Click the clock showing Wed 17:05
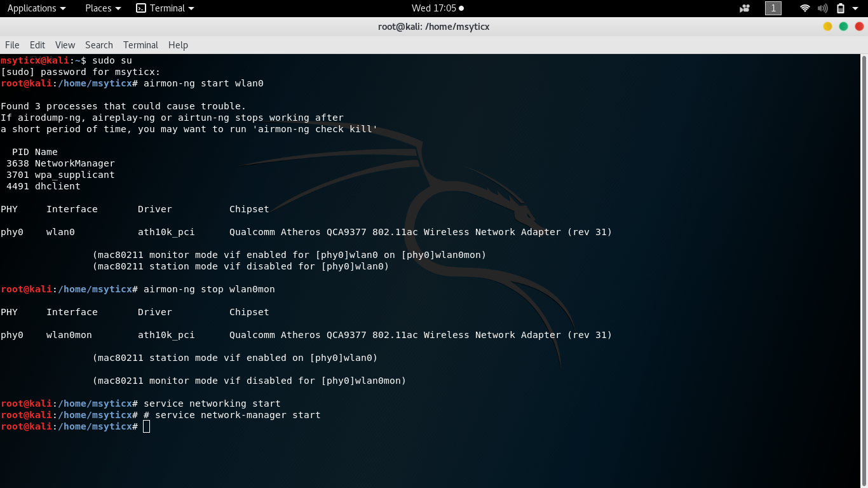The image size is (868, 488). (x=434, y=8)
